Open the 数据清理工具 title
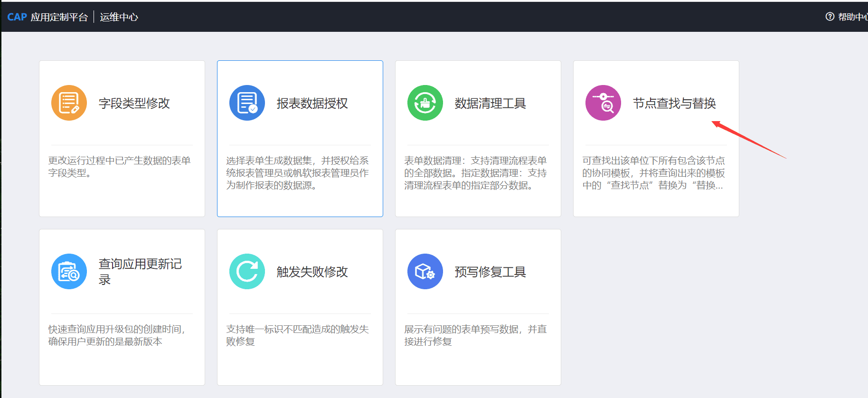This screenshot has height=398, width=868. pos(491,103)
